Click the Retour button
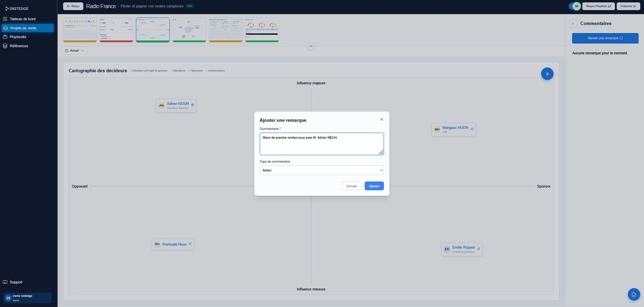 [72, 5]
